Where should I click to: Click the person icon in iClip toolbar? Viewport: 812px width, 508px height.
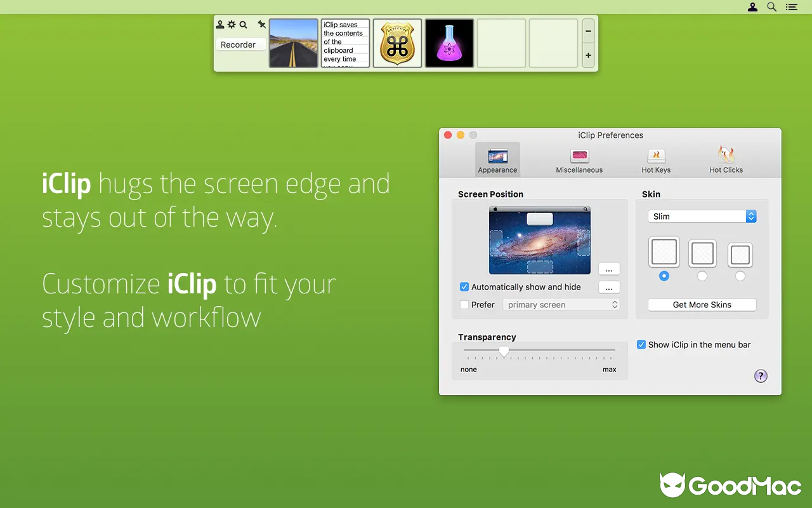coord(220,24)
